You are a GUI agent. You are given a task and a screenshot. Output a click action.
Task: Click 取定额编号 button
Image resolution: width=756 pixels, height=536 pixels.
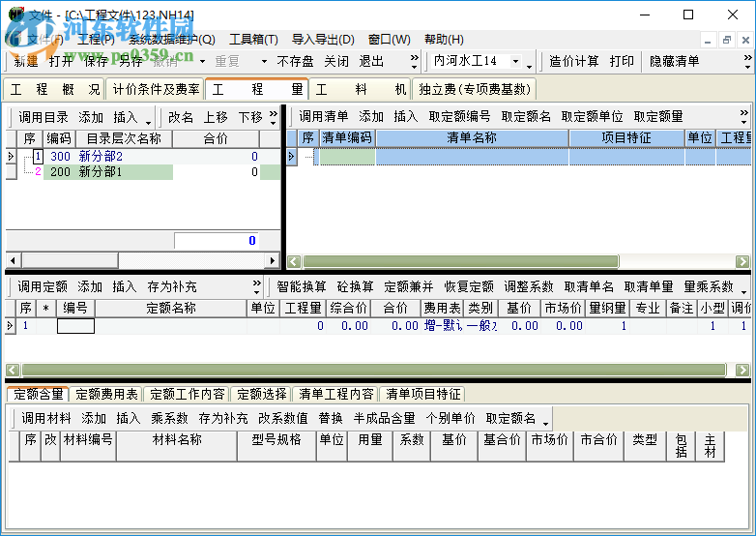tap(459, 116)
